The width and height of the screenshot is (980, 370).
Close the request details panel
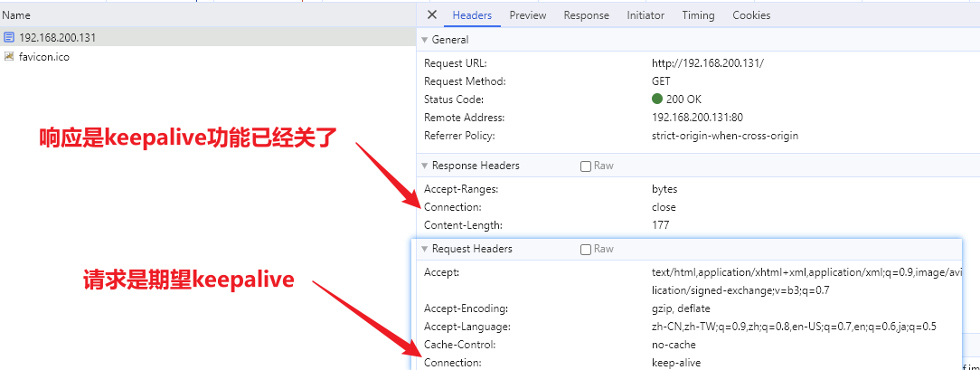(x=432, y=15)
